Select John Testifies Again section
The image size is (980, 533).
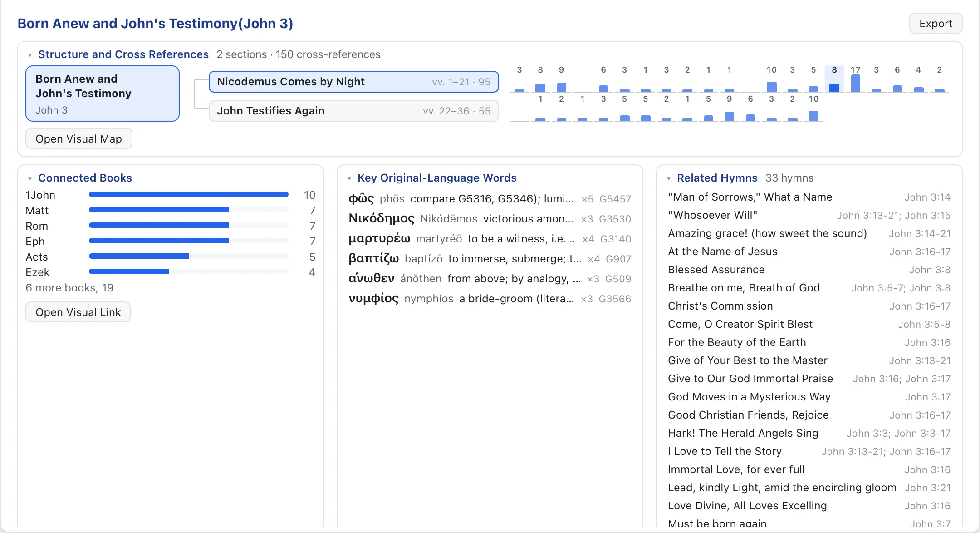coord(354,111)
